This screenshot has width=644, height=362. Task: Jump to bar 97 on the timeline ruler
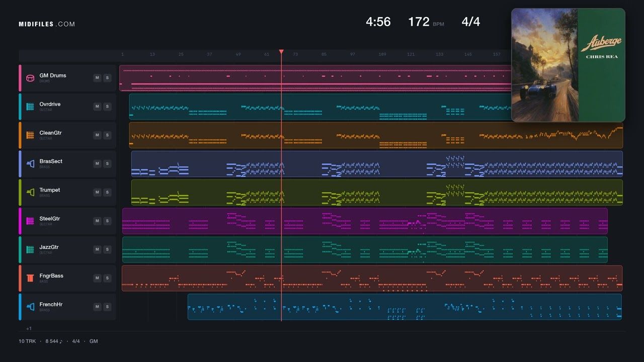353,54
